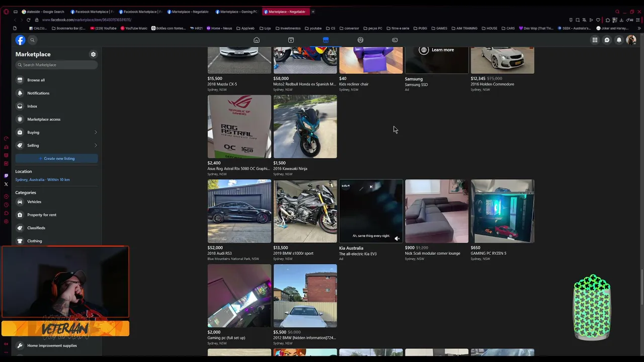Image resolution: width=644 pixels, height=362 pixels.
Task: Open the 2016 Kawasaki Ninja listing photo
Action: point(305,127)
